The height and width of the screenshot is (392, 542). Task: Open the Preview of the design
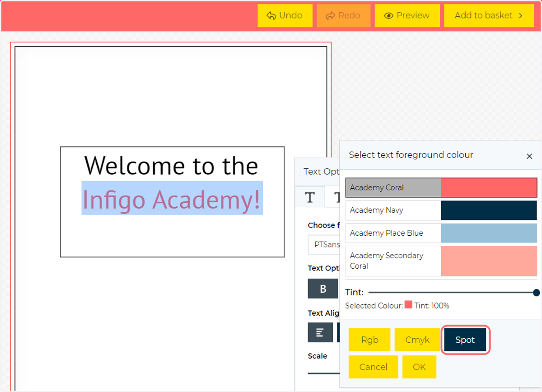tap(407, 16)
